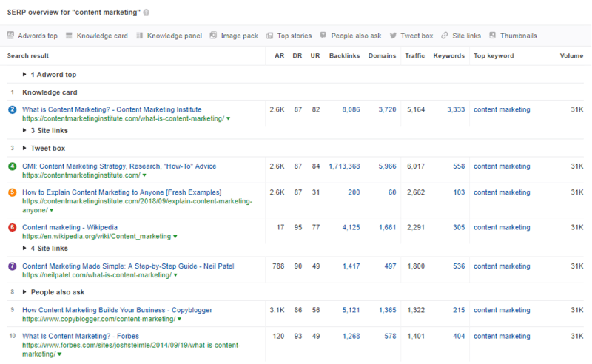Expand the 4 Site links row
The height and width of the screenshot is (364, 592).
[x=24, y=248]
